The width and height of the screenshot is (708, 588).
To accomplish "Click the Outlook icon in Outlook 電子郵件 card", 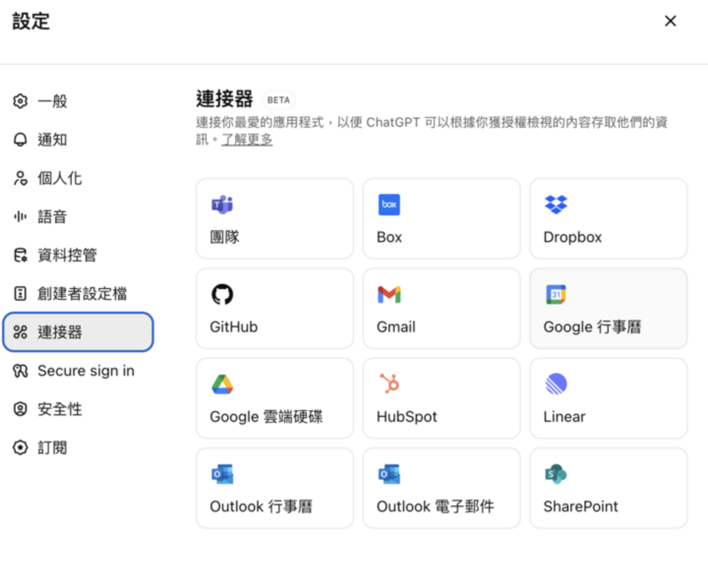I will (389, 474).
